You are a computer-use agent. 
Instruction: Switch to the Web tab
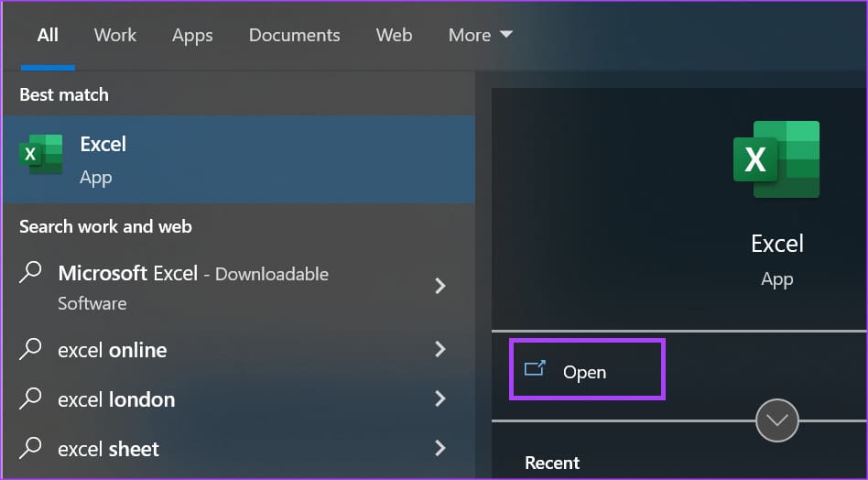394,35
